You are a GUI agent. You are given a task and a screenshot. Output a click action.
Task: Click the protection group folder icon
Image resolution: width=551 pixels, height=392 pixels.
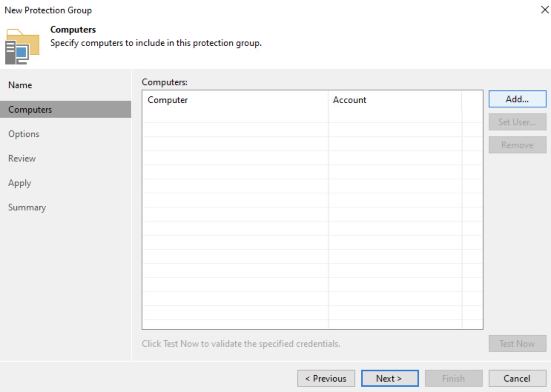pos(22,46)
